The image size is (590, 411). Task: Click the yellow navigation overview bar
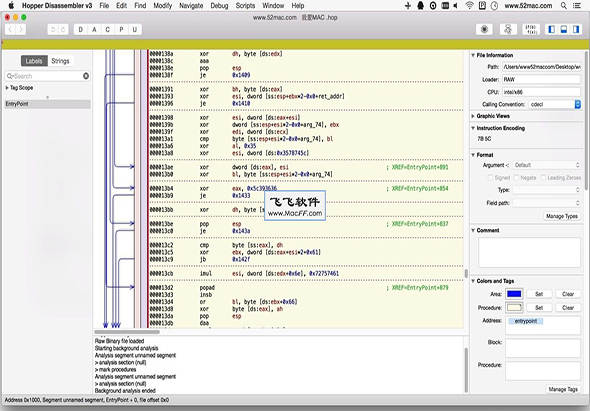[x=295, y=45]
